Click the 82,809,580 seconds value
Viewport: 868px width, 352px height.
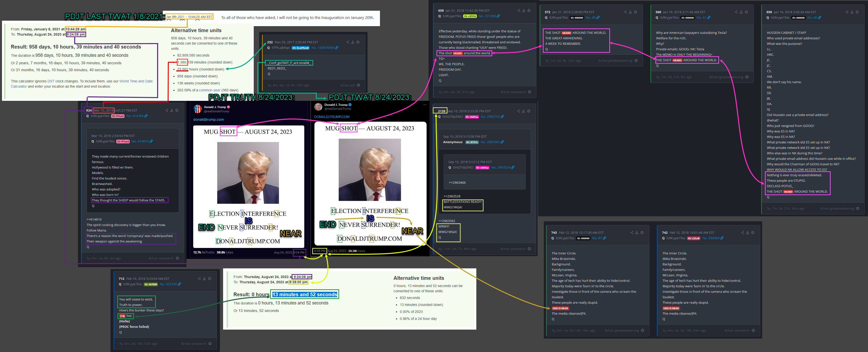193,56
